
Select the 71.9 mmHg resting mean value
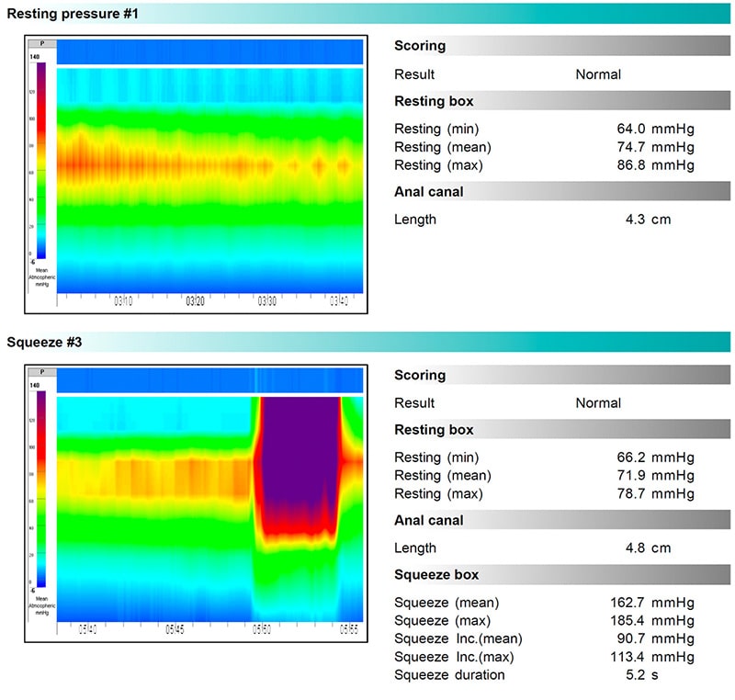point(655,476)
